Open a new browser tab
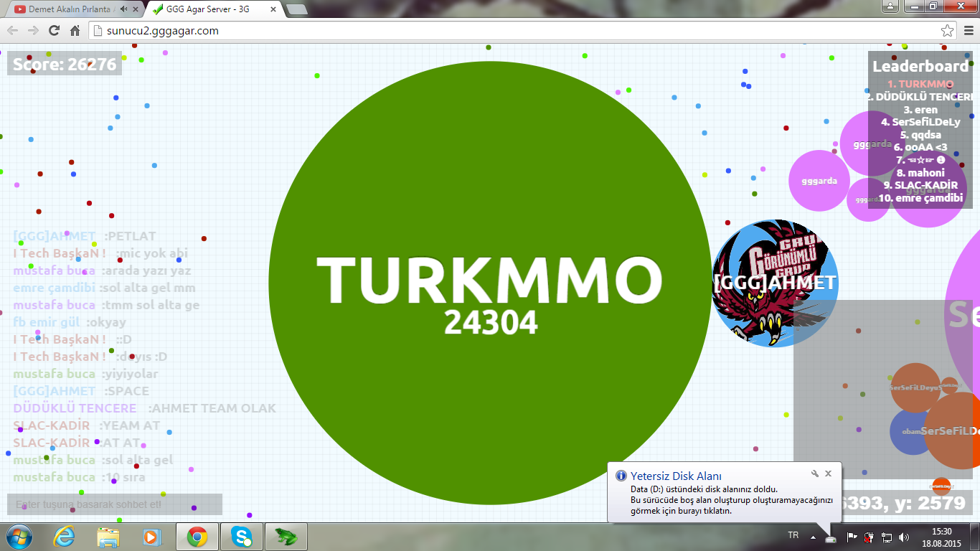The image size is (980, 551). click(296, 9)
